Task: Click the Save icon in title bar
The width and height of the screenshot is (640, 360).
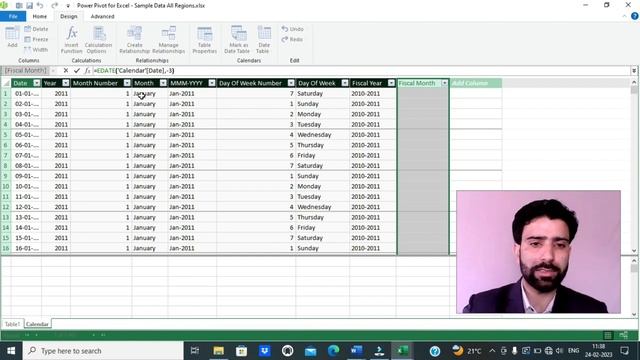Action: [x=29, y=6]
